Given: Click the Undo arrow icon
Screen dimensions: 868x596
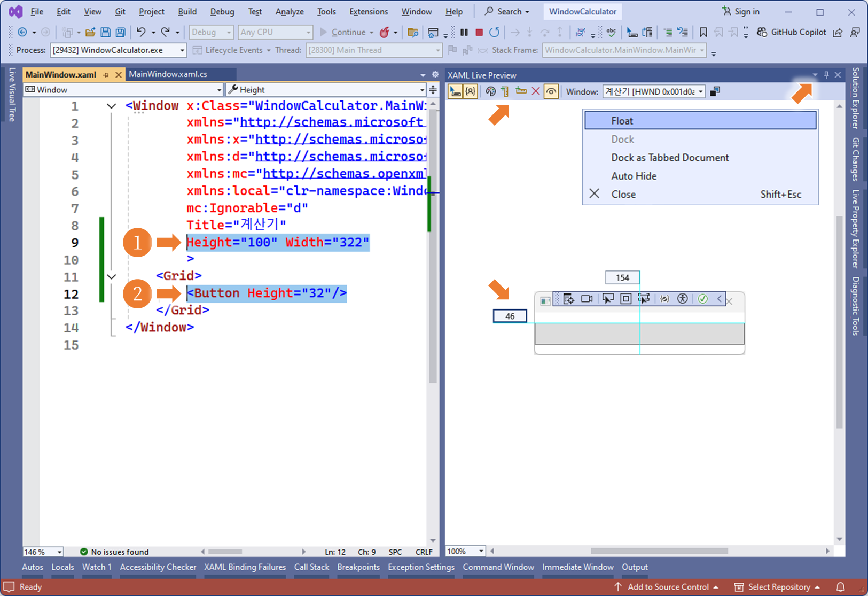Looking at the screenshot, I should 140,32.
